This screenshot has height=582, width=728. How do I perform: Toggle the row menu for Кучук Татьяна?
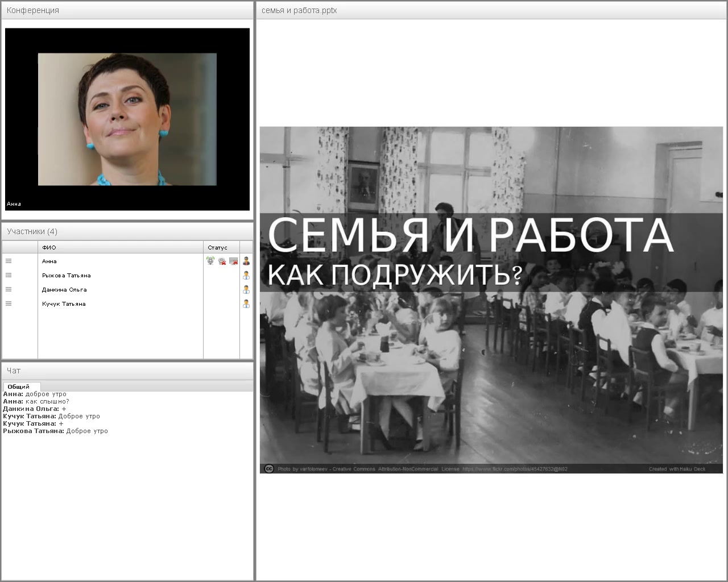[x=8, y=303]
